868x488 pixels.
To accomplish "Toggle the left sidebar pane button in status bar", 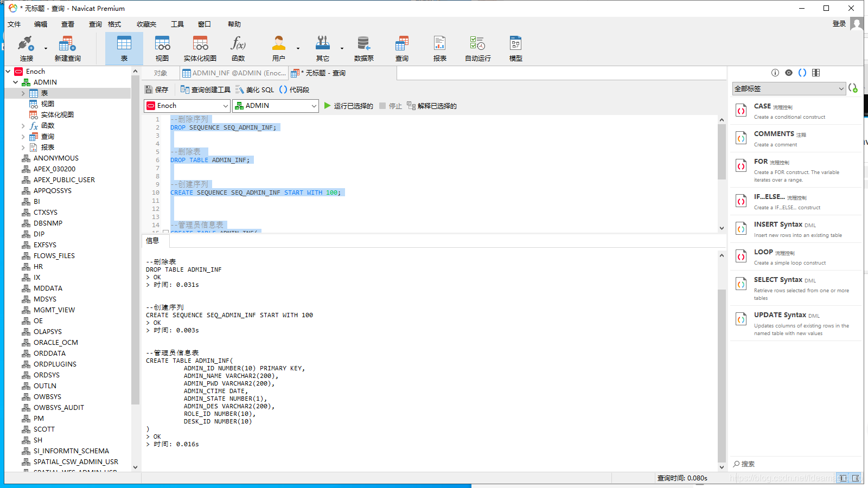I will pos(843,478).
